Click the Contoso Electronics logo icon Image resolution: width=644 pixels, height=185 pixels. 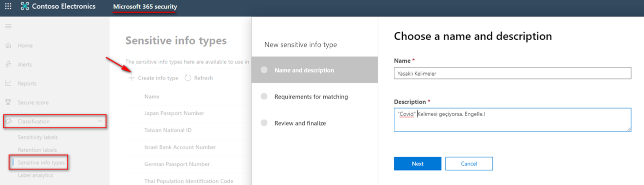click(25, 7)
